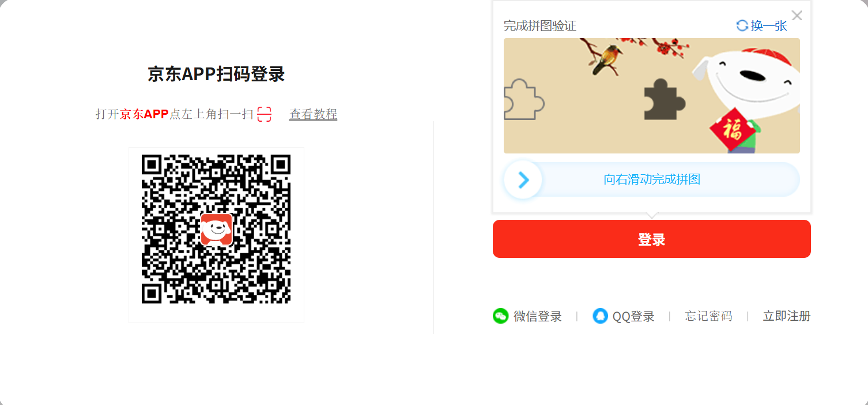Open the 查看教程 tutorial link
Image resolution: width=868 pixels, height=405 pixels.
tap(313, 114)
